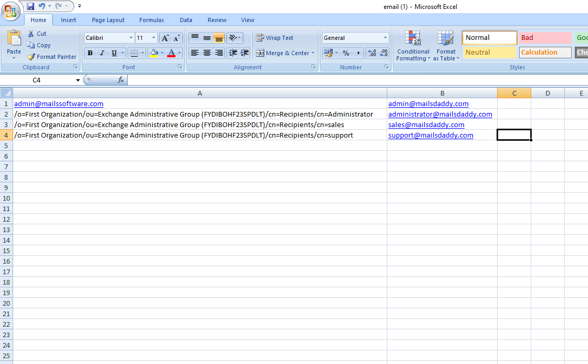
Task: Apply the Neutral cell style
Action: click(489, 53)
